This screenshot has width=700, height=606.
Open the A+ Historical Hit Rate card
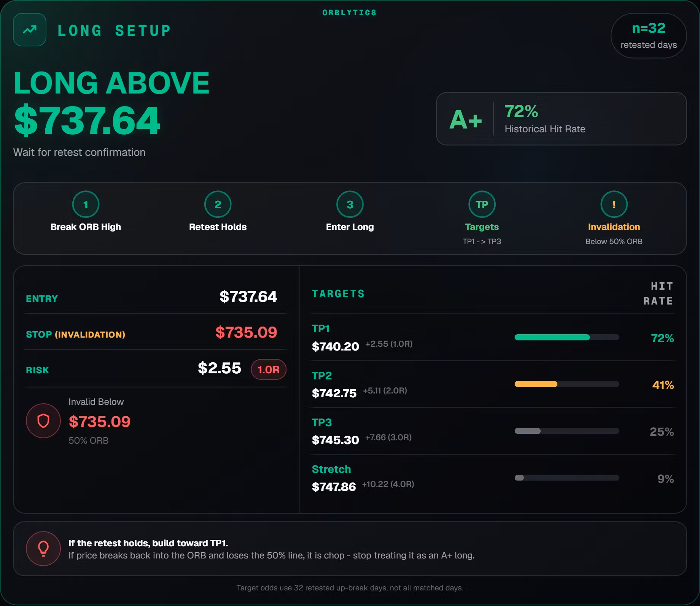[x=561, y=119]
